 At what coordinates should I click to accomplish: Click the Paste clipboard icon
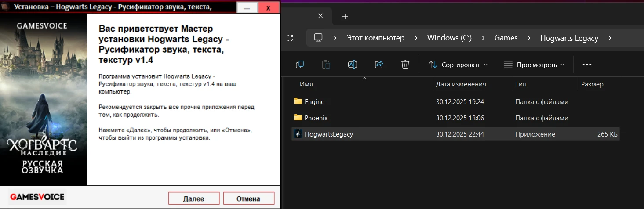click(x=326, y=65)
